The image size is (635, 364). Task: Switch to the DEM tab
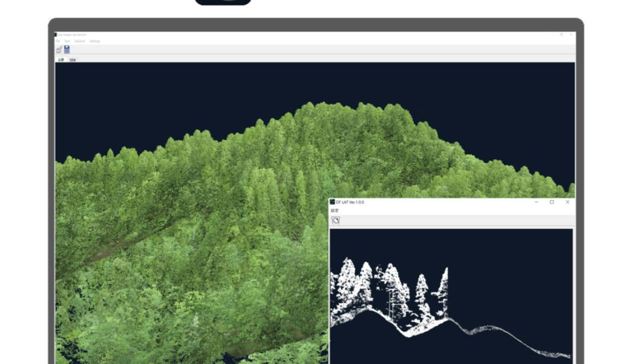click(73, 60)
